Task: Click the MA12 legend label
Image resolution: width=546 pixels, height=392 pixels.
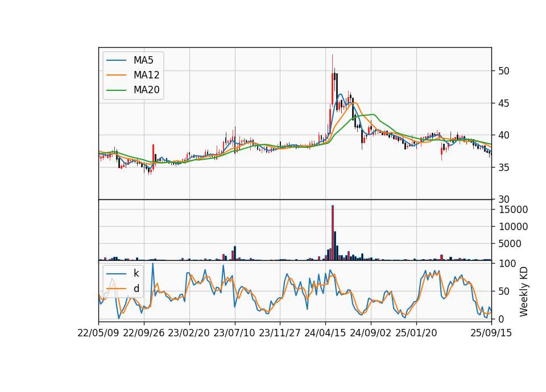Action: 146,75
